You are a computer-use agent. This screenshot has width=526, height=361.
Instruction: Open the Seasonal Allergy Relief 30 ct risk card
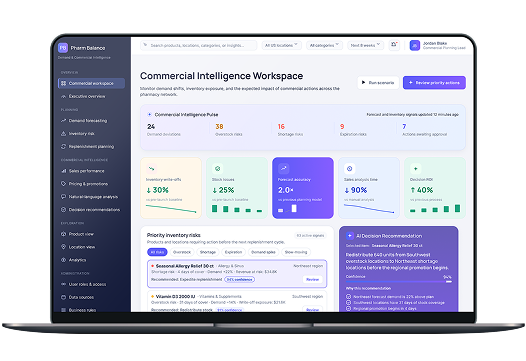[237, 273]
